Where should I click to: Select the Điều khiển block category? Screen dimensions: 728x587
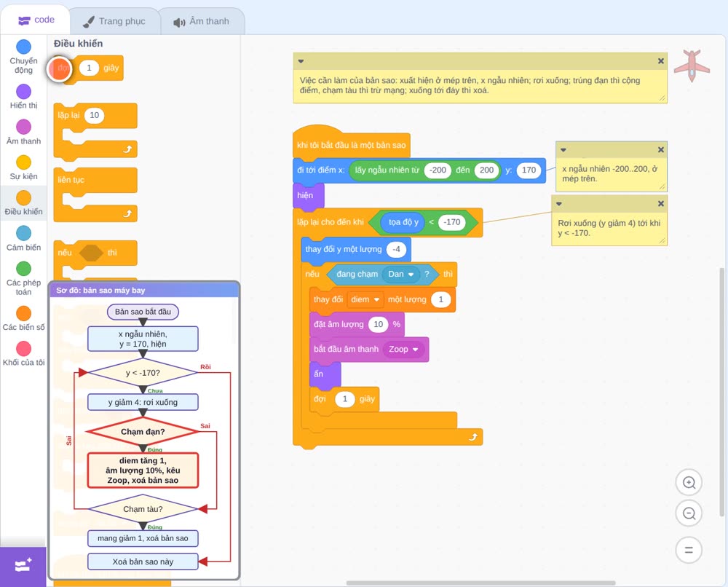click(24, 203)
